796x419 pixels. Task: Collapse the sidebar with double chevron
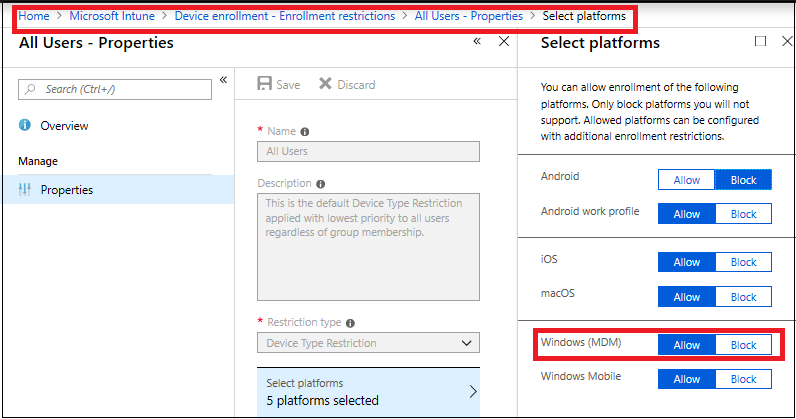coord(224,80)
